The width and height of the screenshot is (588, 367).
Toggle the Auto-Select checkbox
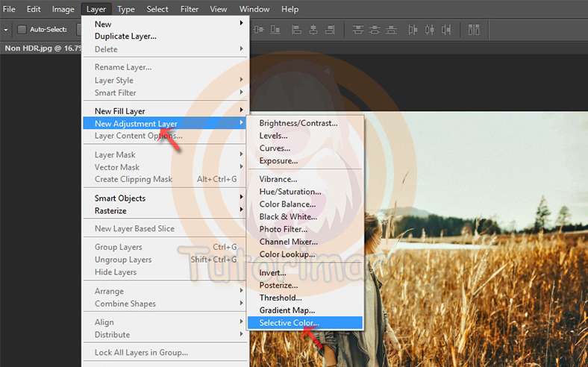(22, 29)
